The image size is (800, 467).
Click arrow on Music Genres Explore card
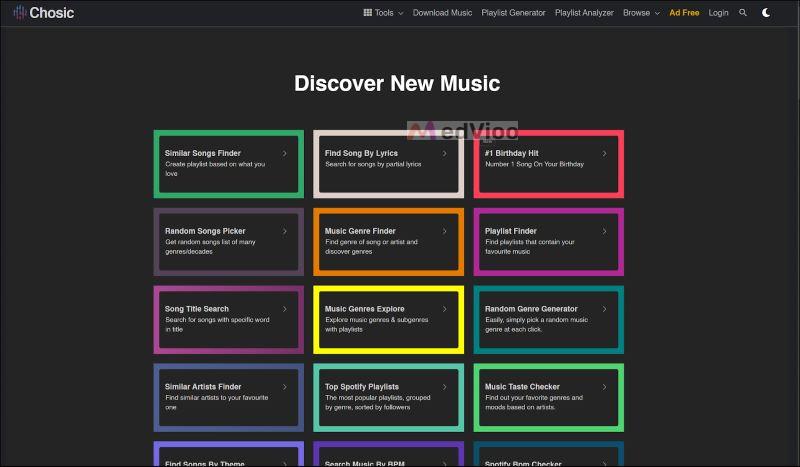coord(444,309)
